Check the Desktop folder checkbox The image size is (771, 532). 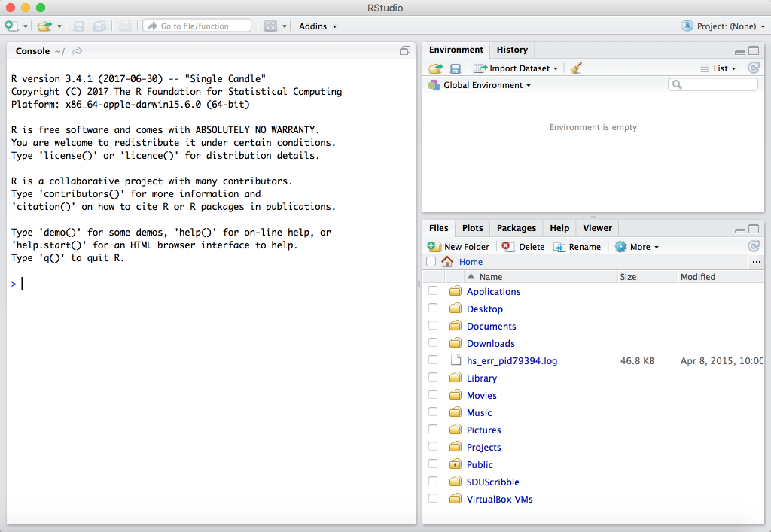[x=433, y=308]
